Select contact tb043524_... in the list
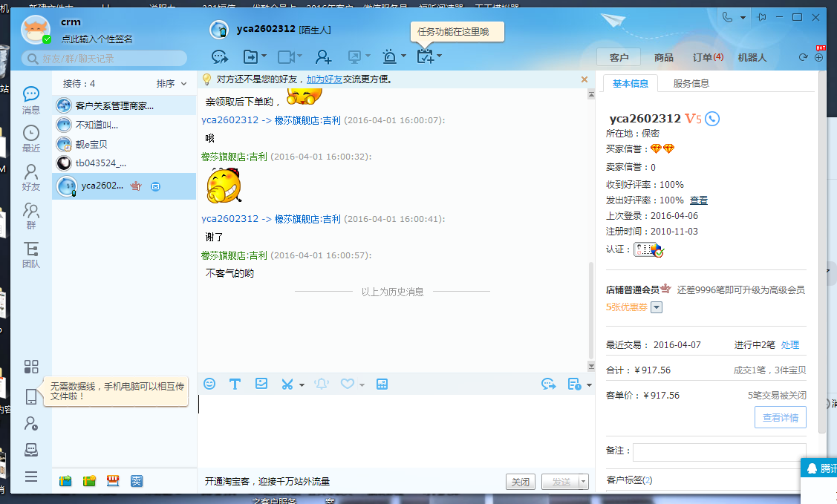This screenshot has width=837, height=504. pos(124,163)
